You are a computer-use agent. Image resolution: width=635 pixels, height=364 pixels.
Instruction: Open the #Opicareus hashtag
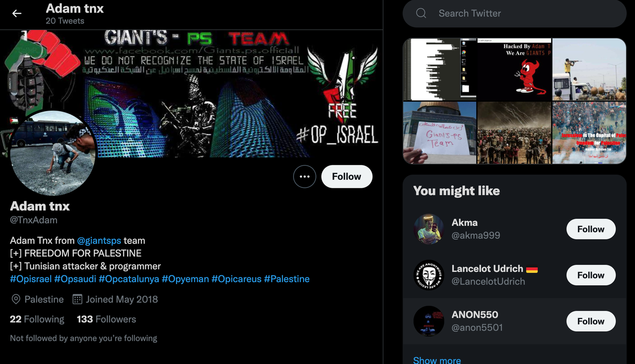click(237, 279)
